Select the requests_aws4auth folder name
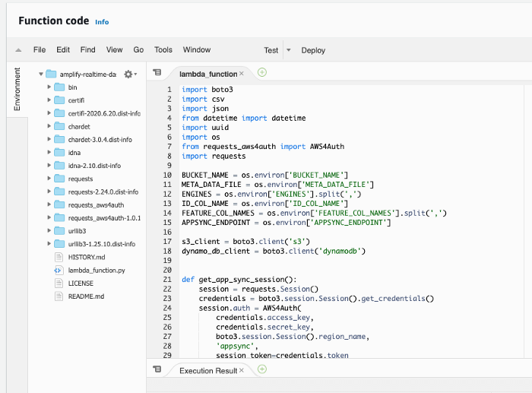The width and height of the screenshot is (532, 393). point(96,205)
